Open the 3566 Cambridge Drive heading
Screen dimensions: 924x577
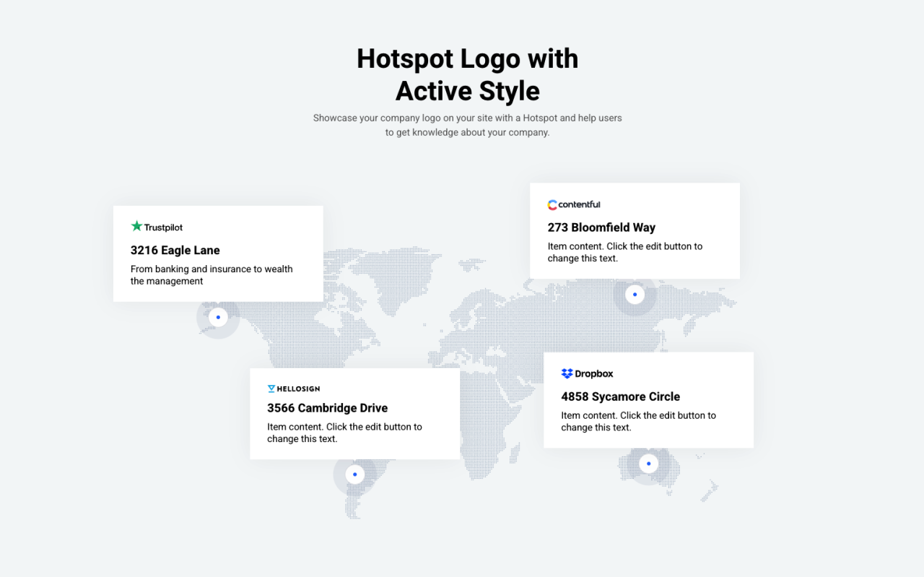(327, 408)
